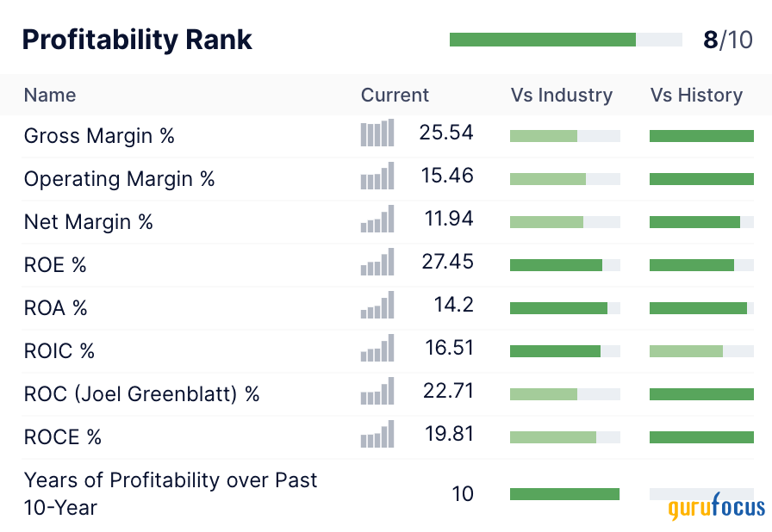Click the Gross Margin % trend bar chart icon
Viewport: 772px width, 532px height.
click(377, 133)
